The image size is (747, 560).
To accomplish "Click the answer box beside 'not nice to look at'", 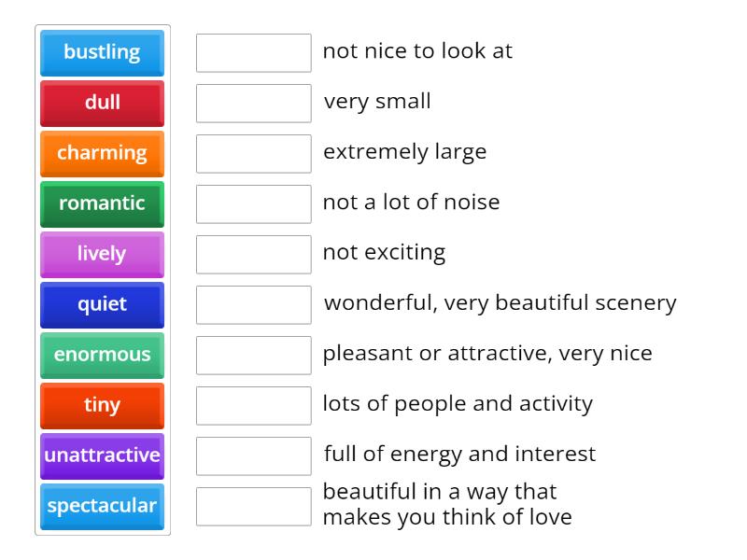I will click(254, 53).
